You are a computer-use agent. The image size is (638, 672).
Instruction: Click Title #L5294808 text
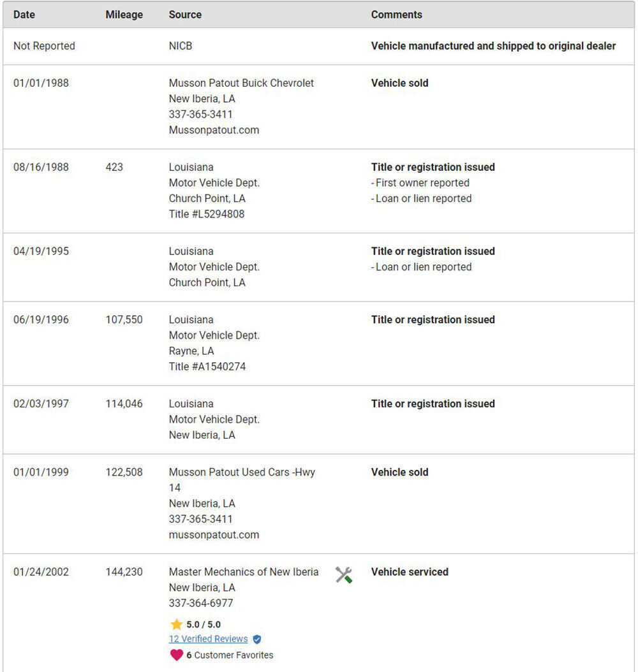click(x=207, y=214)
